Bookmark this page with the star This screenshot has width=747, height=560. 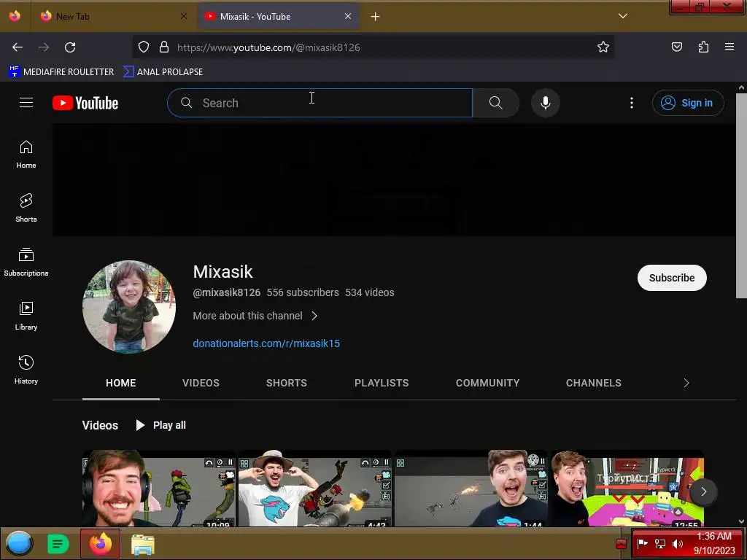coord(603,47)
